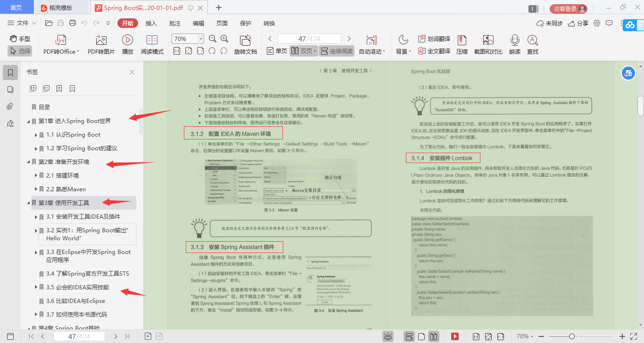The image size is (644, 343).
Task: Switch to 编辑 ribbon tab
Action: point(198,23)
